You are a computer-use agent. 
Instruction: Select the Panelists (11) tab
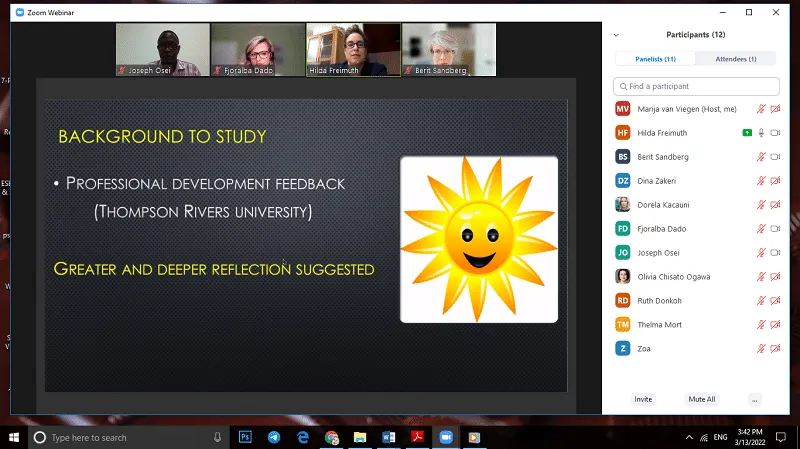tap(655, 59)
